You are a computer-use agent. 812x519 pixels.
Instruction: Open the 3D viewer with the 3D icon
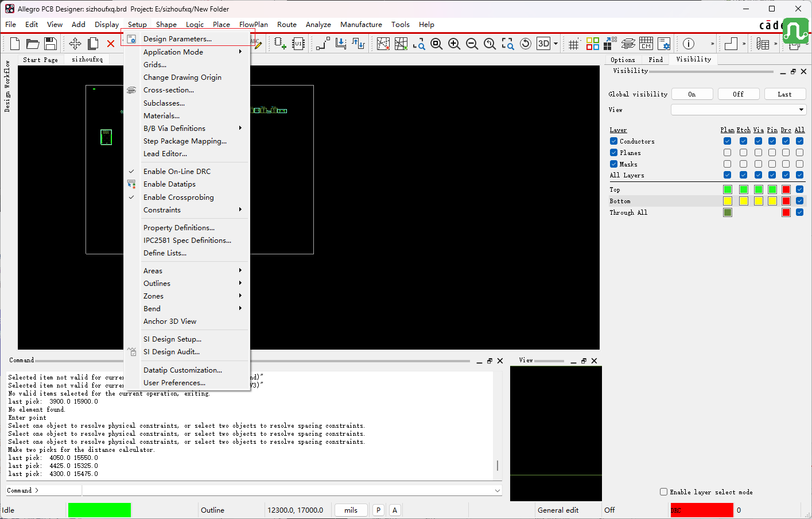point(543,44)
